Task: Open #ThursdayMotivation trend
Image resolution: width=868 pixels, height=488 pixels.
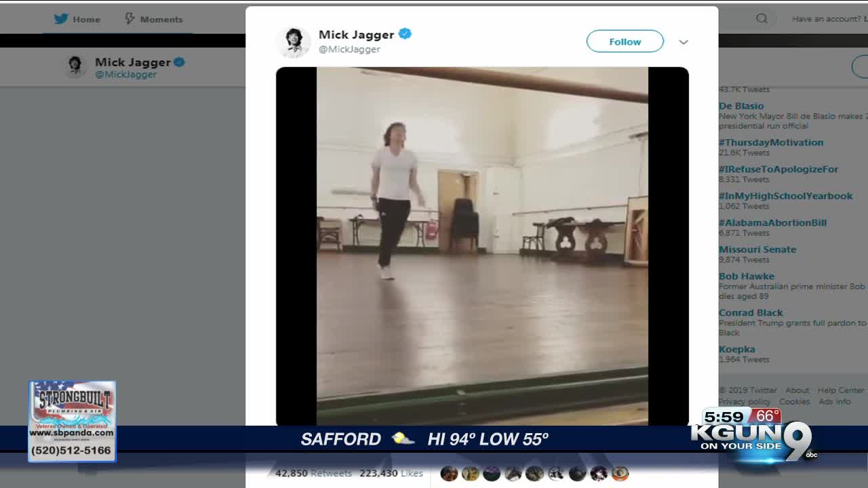Action: tap(771, 142)
